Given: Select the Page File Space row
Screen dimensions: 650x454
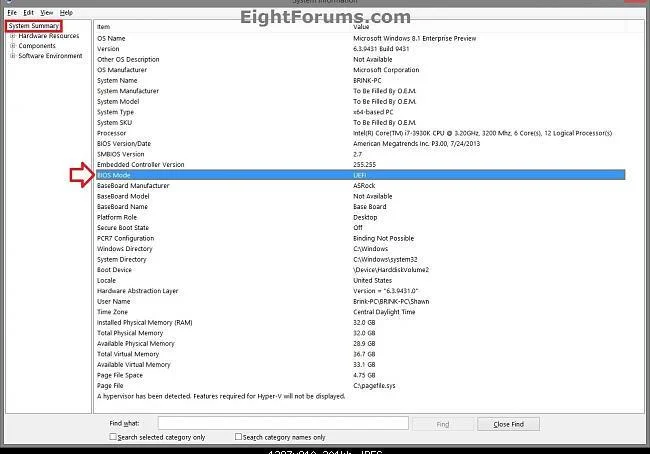Looking at the screenshot, I should tap(360, 375).
